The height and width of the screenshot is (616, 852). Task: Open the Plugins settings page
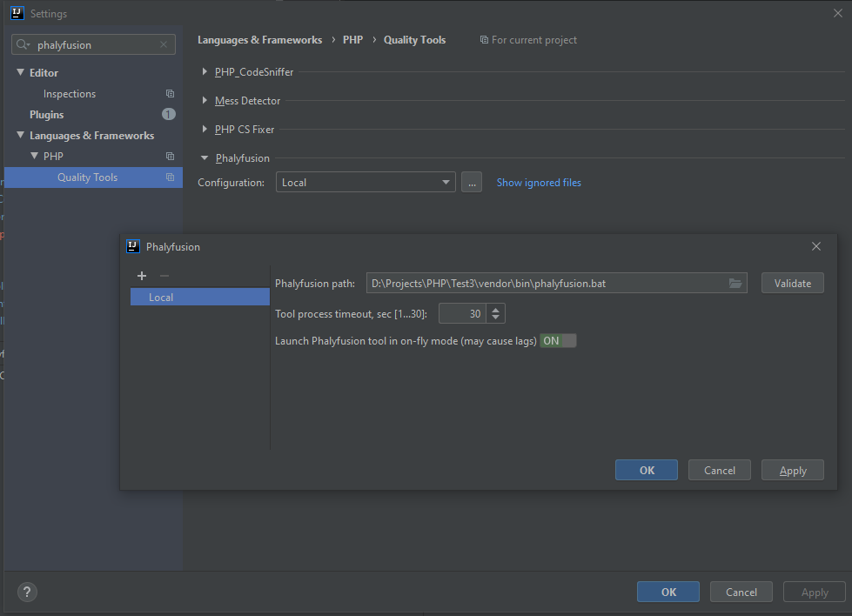tap(46, 115)
